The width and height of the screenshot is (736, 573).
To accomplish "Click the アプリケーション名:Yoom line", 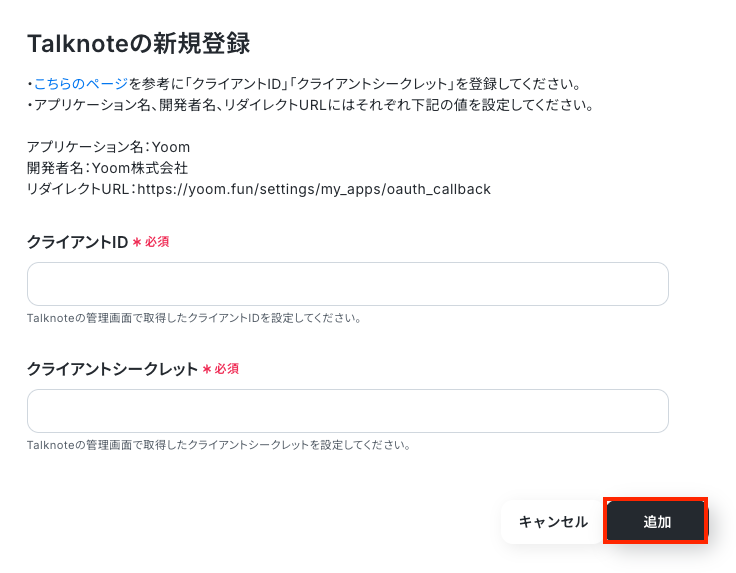I will pyautogui.click(x=108, y=147).
